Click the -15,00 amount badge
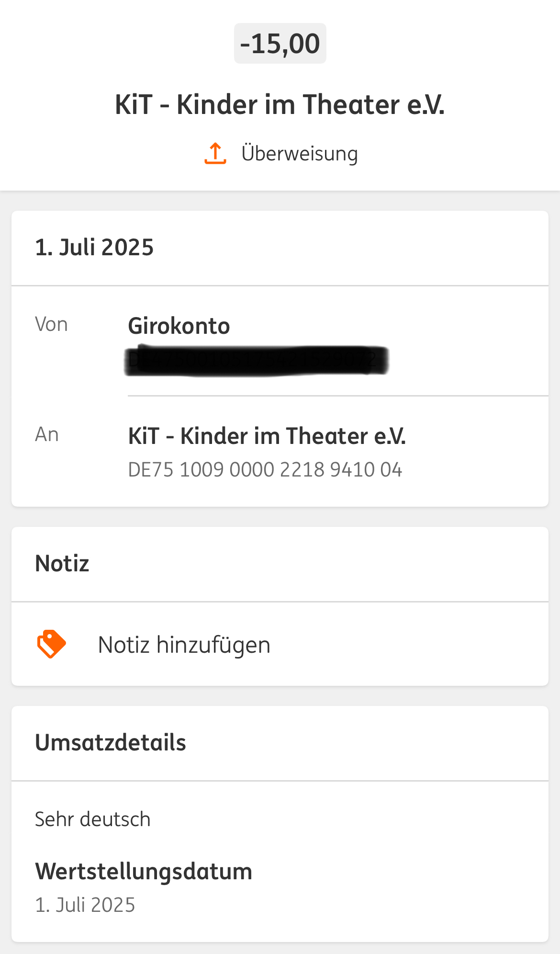560x954 pixels. pos(280,44)
